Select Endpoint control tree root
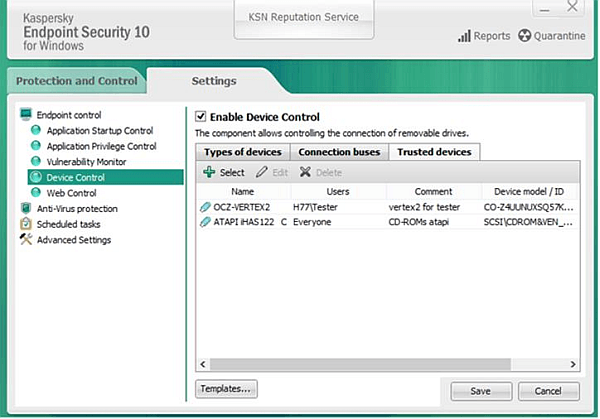 pos(69,115)
